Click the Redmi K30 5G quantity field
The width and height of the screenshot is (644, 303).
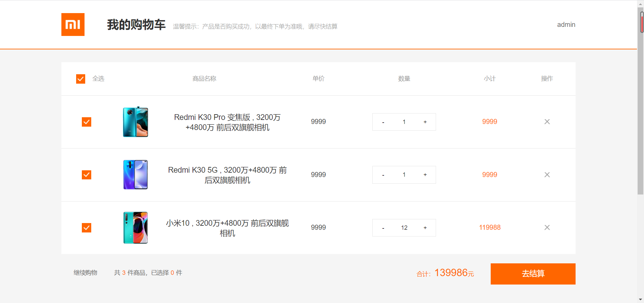click(404, 175)
